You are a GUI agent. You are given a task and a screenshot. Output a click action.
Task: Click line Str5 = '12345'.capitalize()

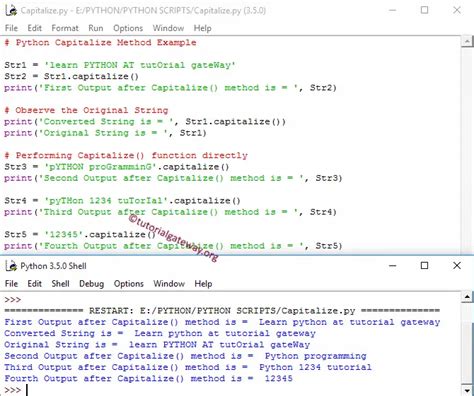point(80,234)
